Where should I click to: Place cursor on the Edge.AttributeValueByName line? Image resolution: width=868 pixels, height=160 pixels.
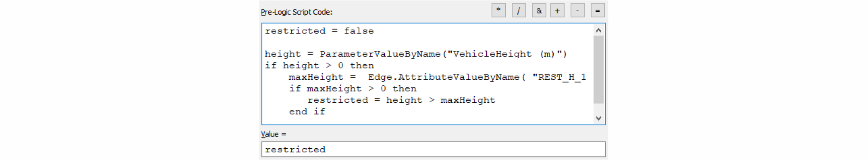coord(437,77)
